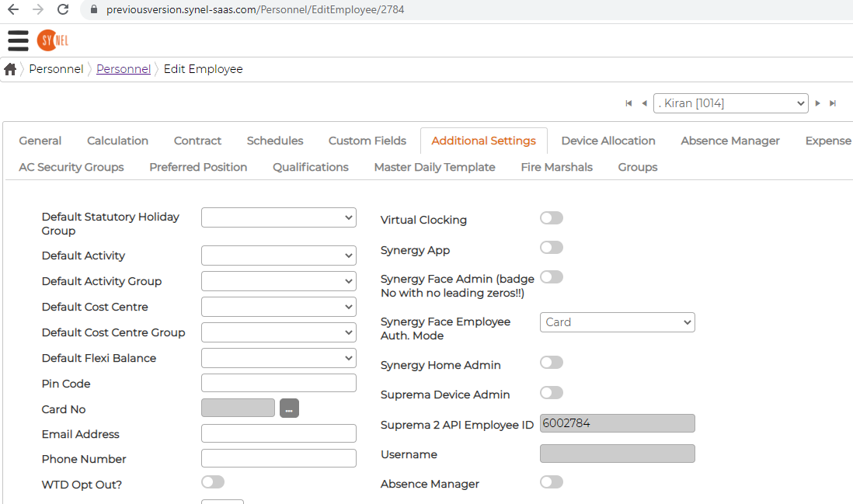This screenshot has height=504, width=853.
Task: Open the Device Allocation tab
Action: (x=608, y=141)
